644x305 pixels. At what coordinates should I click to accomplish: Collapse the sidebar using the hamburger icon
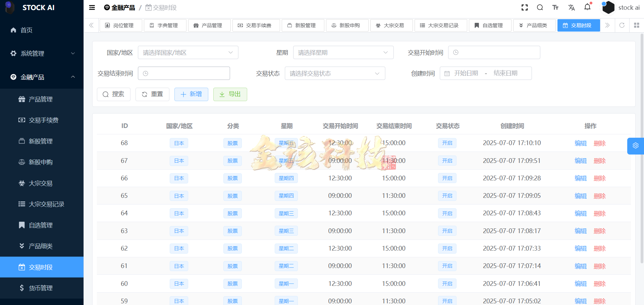point(92,7)
